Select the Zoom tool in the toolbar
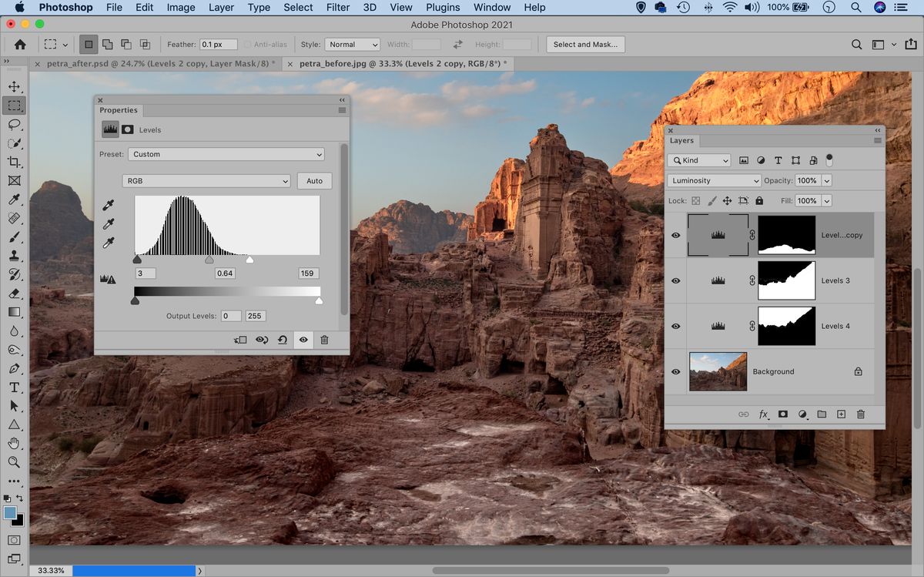924x577 pixels. click(14, 462)
